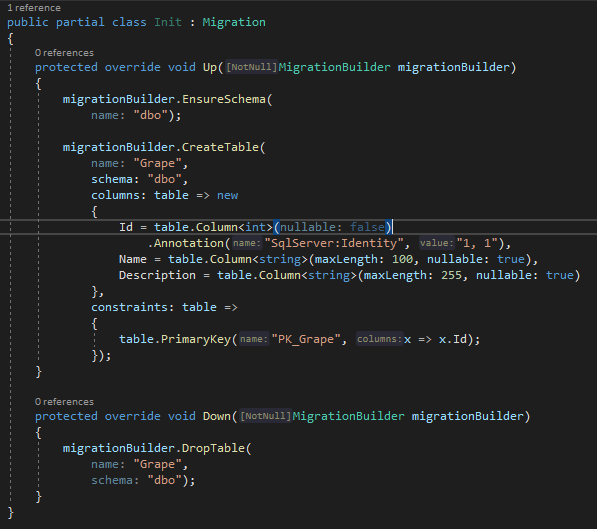Image resolution: width=597 pixels, height=529 pixels.
Task: Select the Name property in columns
Action: tap(132, 259)
